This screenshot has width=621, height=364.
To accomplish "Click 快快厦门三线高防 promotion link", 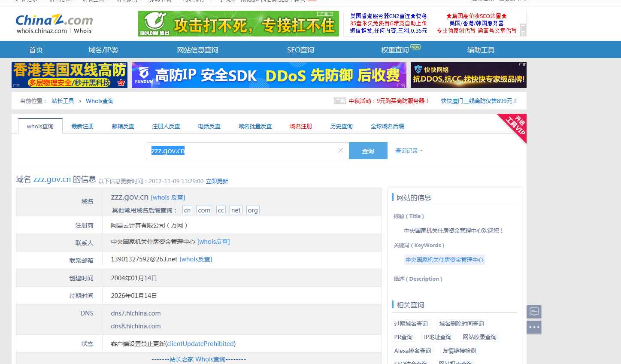I will pyautogui.click(x=479, y=101).
